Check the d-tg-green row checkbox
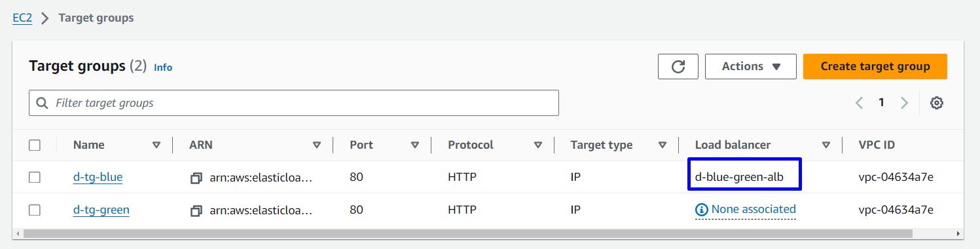The height and width of the screenshot is (249, 980). (35, 210)
